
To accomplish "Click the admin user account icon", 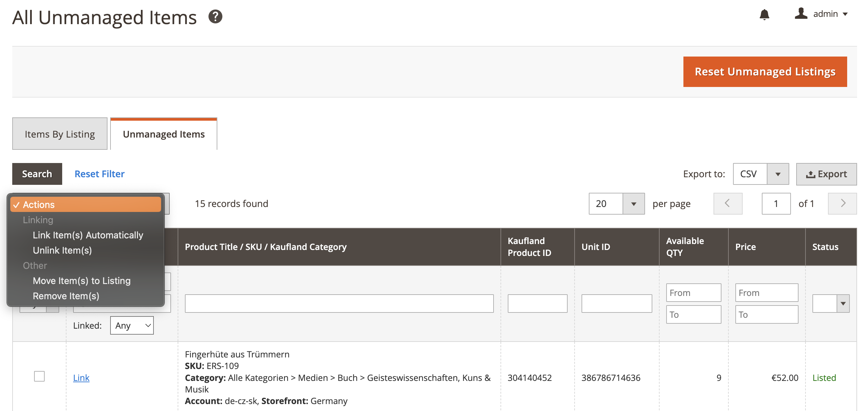I will 801,14.
